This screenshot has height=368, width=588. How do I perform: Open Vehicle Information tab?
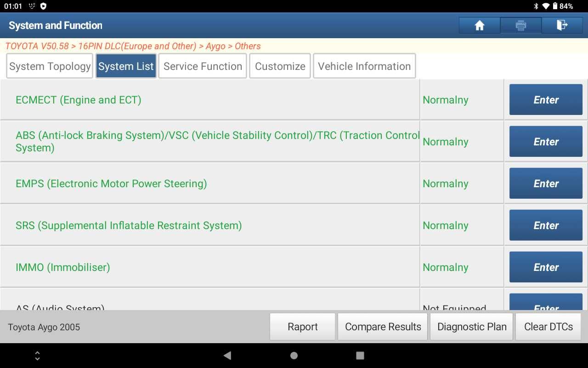click(x=364, y=66)
